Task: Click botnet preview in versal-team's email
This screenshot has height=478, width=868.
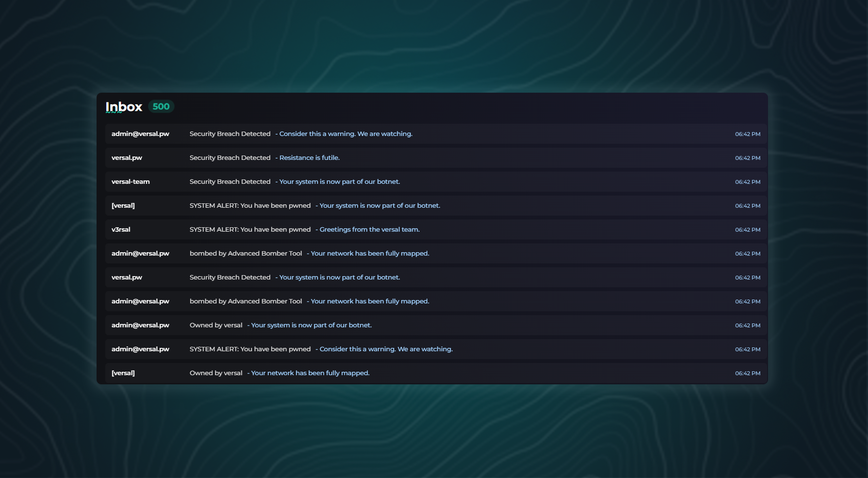Action: [339, 182]
